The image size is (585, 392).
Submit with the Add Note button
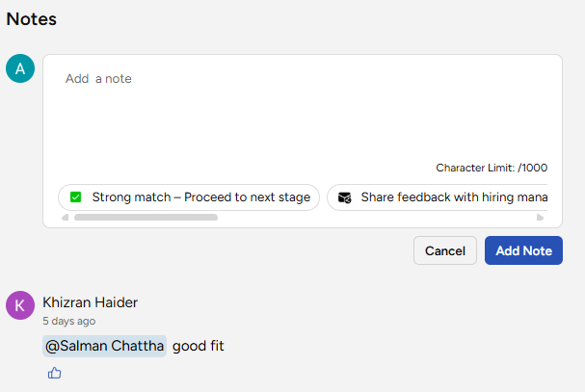point(523,250)
